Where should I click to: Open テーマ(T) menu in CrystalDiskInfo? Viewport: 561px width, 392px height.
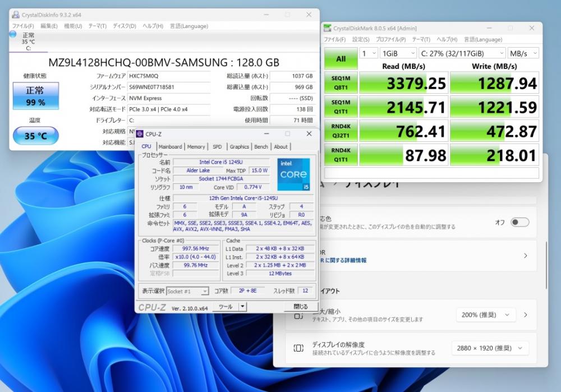click(x=97, y=26)
